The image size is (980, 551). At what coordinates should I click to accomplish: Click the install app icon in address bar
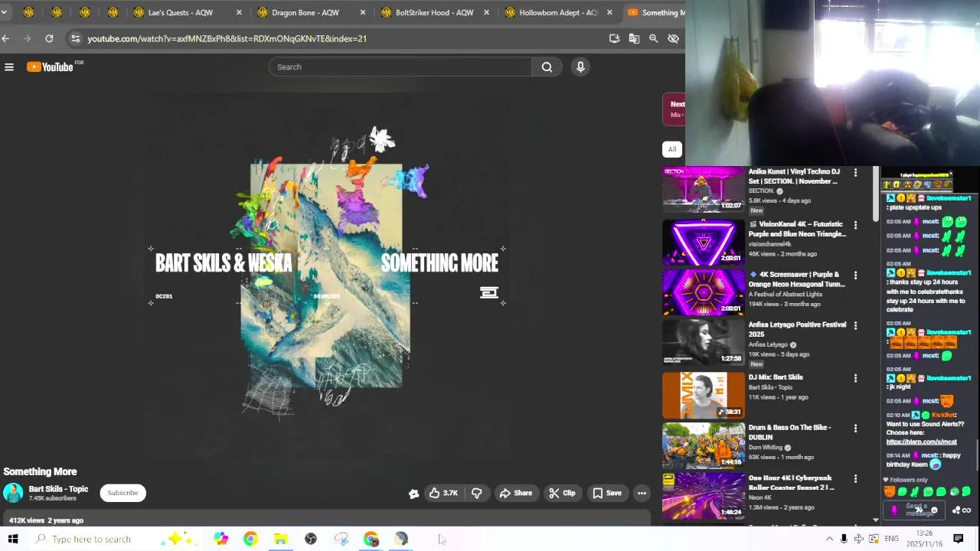coord(614,38)
